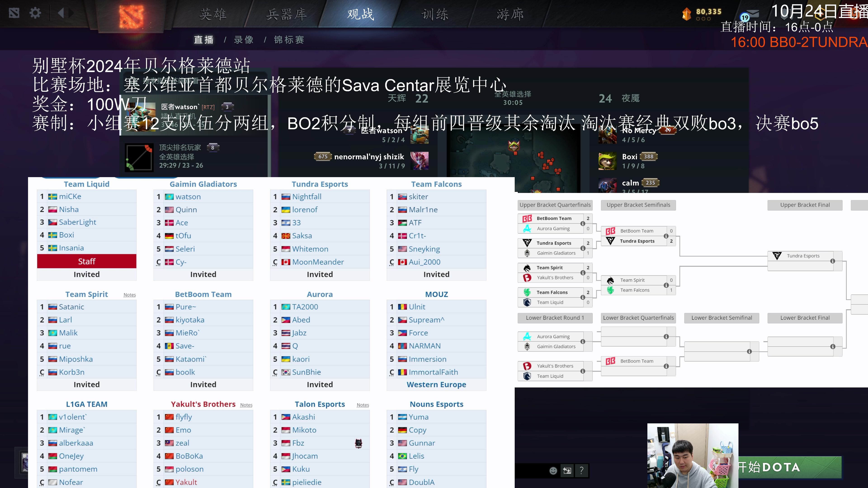Click info icon for Team Spirit vs Yakult's Brothers

tap(583, 273)
